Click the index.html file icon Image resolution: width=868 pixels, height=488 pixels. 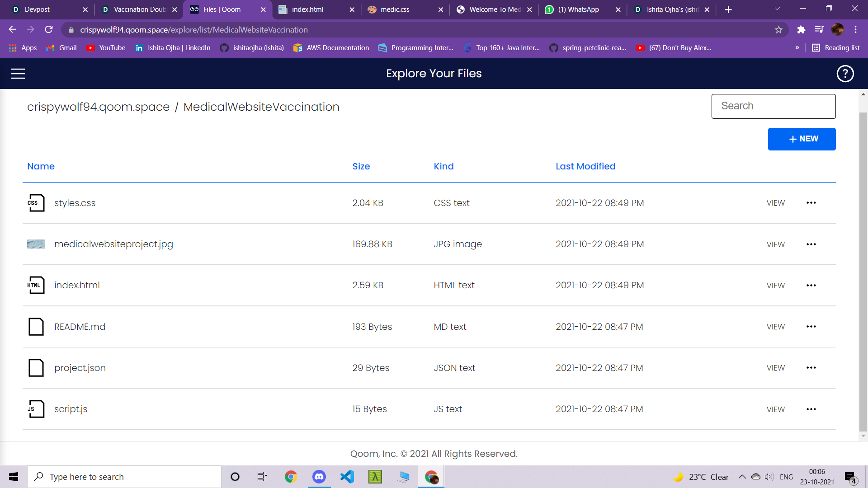[36, 285]
